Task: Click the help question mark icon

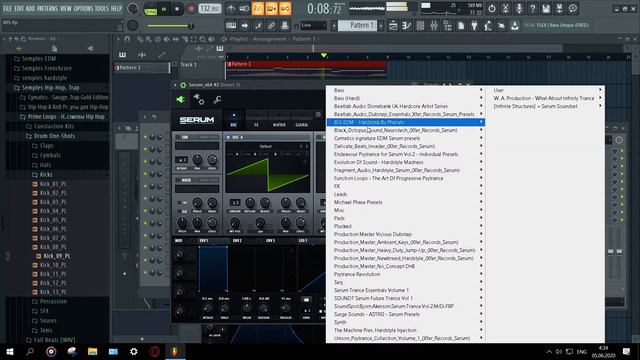Action: [x=532, y=9]
